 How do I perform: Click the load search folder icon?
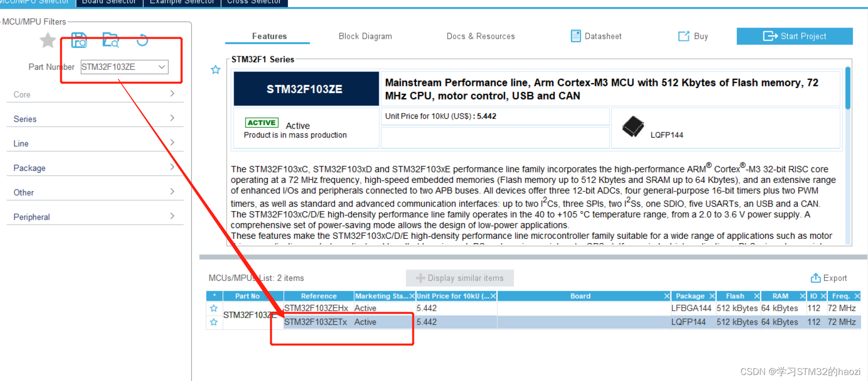point(111,40)
